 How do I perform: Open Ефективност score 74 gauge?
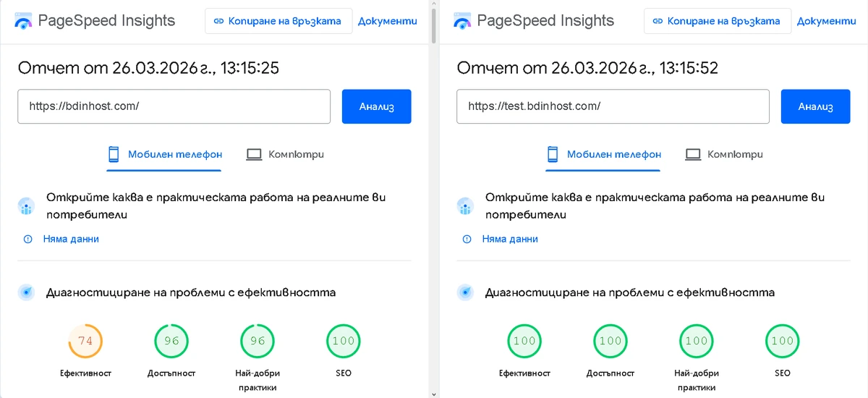click(x=85, y=342)
